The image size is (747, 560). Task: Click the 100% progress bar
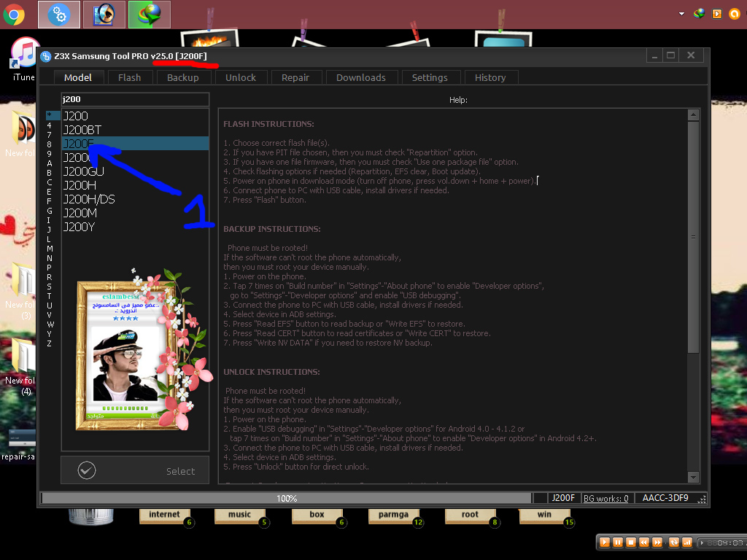286,498
